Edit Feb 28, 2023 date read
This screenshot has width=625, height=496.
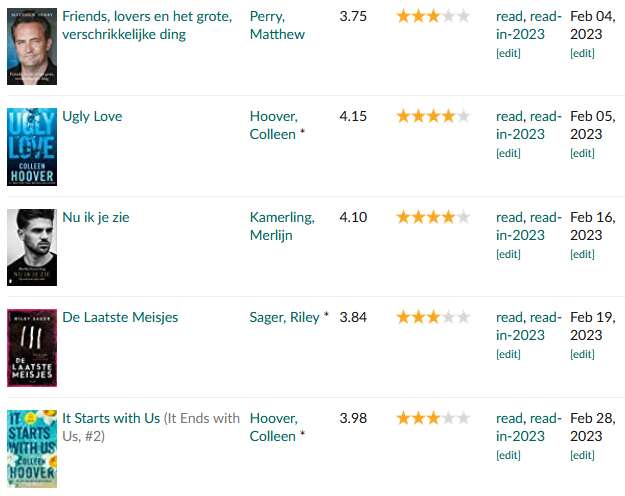[x=582, y=455]
